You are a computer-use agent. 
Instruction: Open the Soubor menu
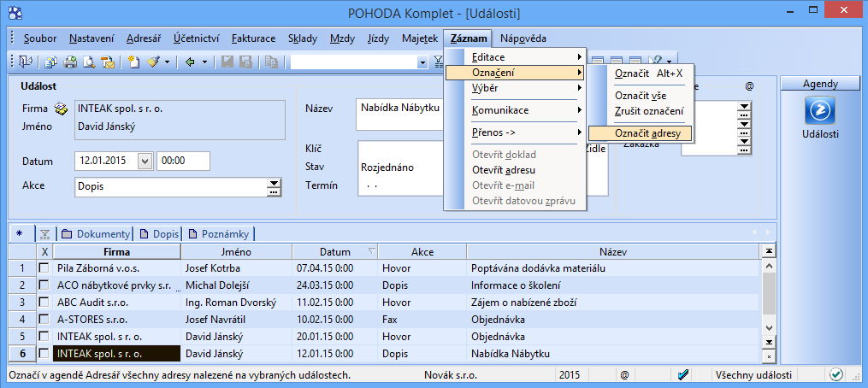(x=40, y=38)
